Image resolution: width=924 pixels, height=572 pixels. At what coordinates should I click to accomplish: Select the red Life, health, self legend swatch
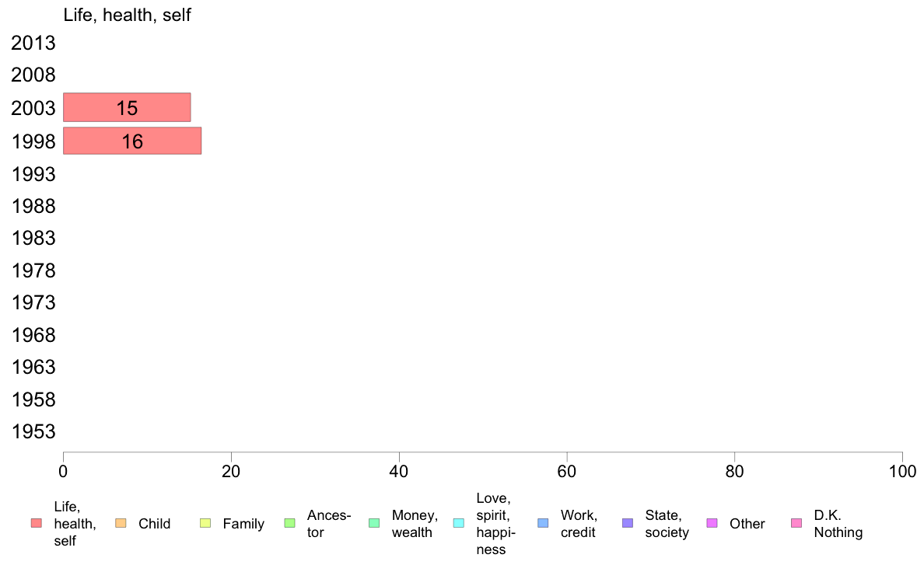coord(37,523)
